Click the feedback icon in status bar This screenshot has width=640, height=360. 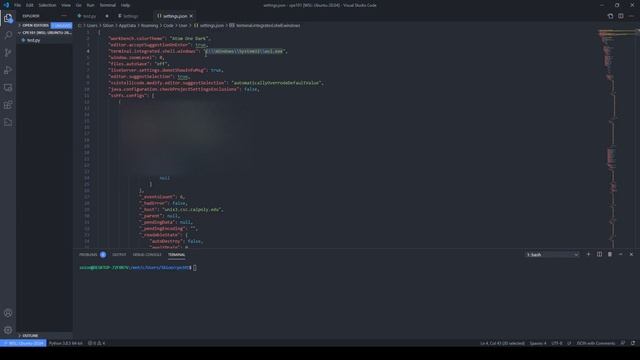click(622, 343)
